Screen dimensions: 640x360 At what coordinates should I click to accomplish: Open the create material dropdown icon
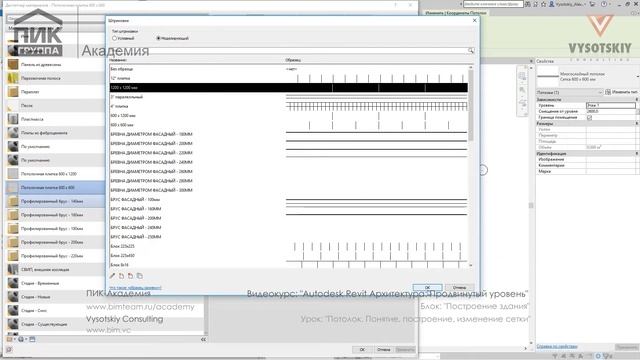click(x=22, y=339)
